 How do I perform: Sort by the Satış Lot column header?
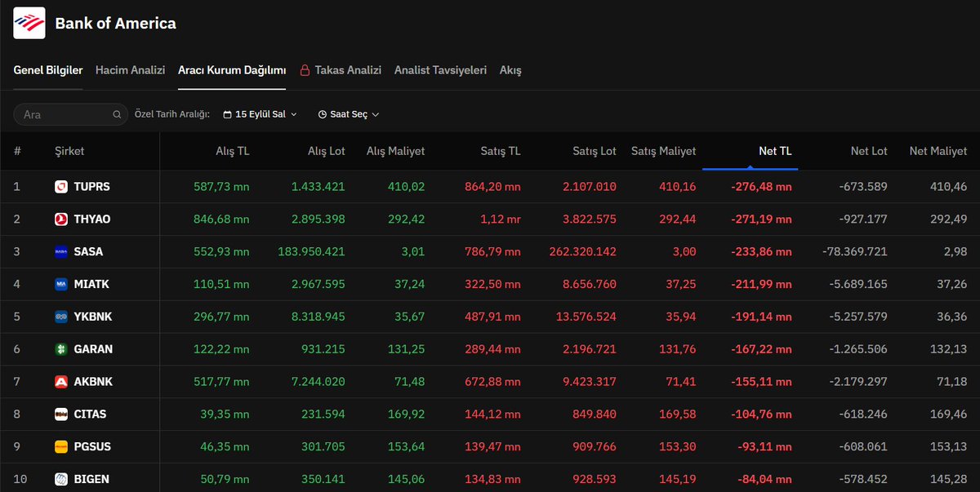595,151
